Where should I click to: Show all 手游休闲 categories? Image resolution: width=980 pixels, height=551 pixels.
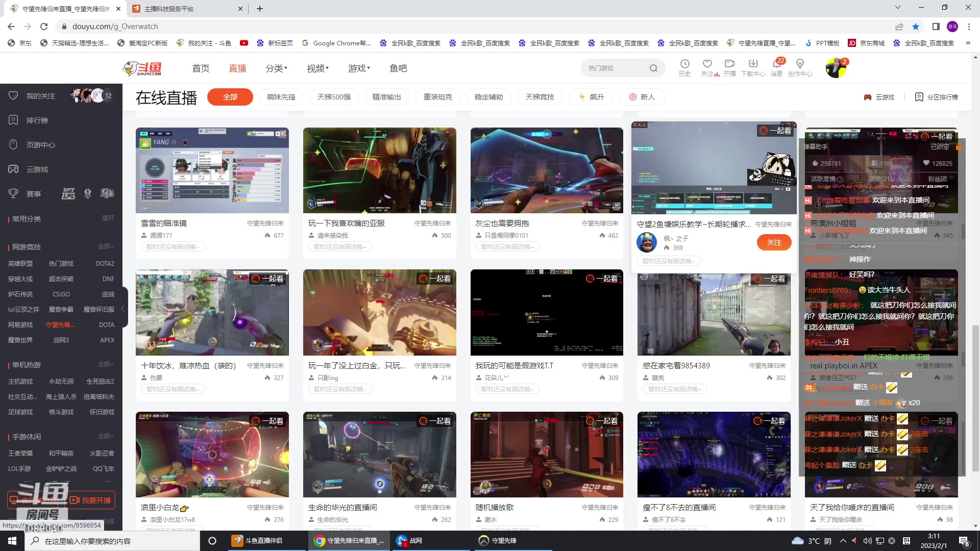click(106, 436)
